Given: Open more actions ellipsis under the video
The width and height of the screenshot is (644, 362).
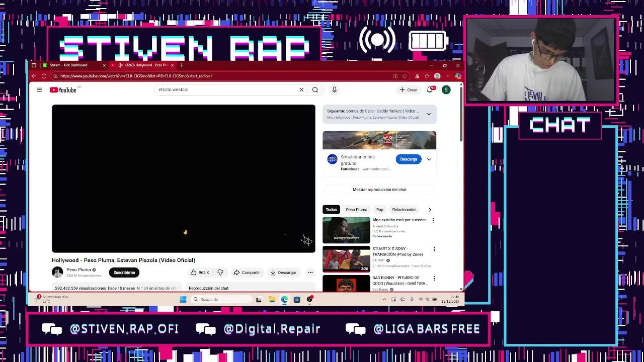Looking at the screenshot, I should pos(310,273).
